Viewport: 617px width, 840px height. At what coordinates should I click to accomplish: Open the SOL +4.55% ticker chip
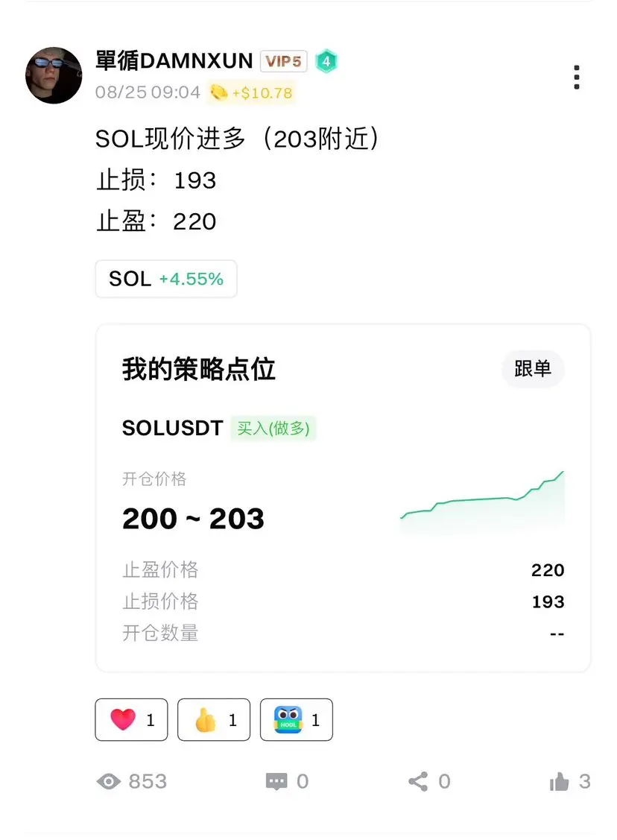click(166, 279)
